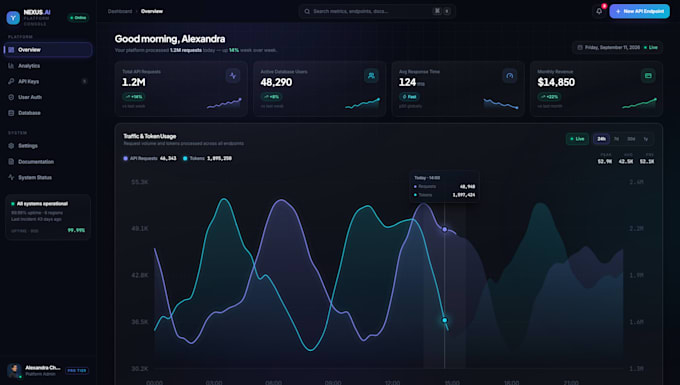Viewport: 680px width, 385px height.
Task: Open the Database page
Action: [x=48, y=113]
